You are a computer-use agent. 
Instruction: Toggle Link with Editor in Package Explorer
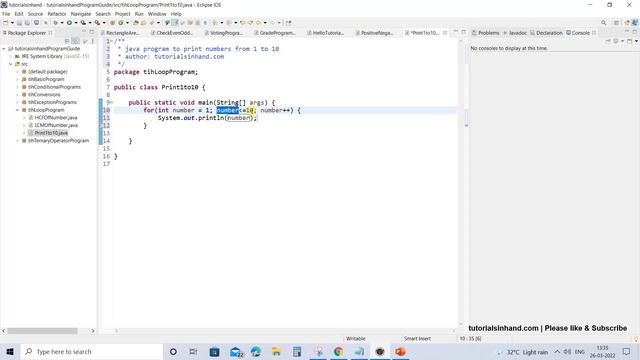click(76, 41)
